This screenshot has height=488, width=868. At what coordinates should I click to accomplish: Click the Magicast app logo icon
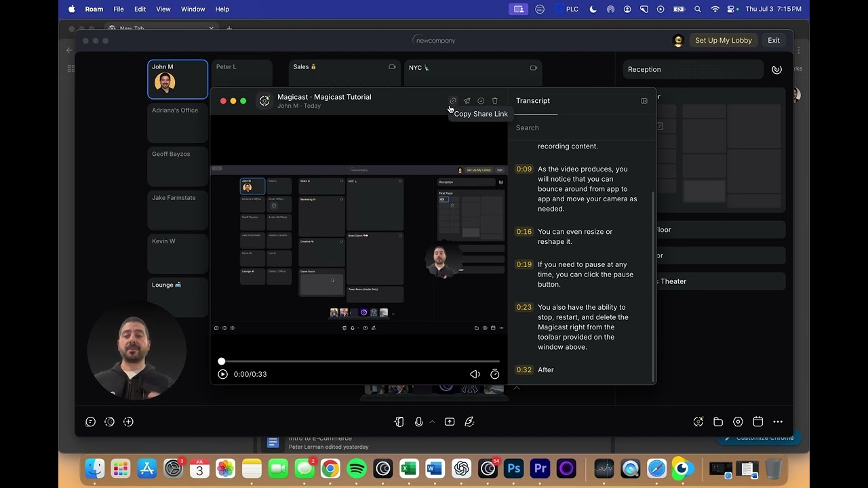(264, 101)
